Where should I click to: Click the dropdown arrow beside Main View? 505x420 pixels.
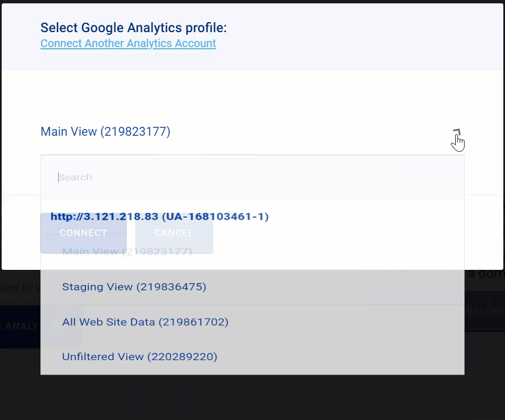click(x=457, y=132)
